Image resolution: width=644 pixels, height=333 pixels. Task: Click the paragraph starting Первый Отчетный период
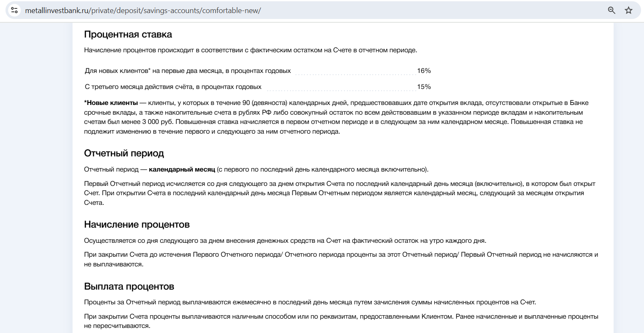pos(340,193)
